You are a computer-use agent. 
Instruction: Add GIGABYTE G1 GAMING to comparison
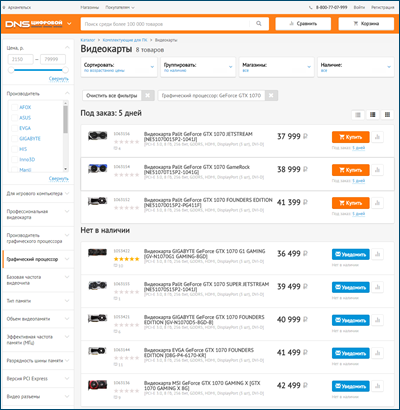click(x=377, y=254)
